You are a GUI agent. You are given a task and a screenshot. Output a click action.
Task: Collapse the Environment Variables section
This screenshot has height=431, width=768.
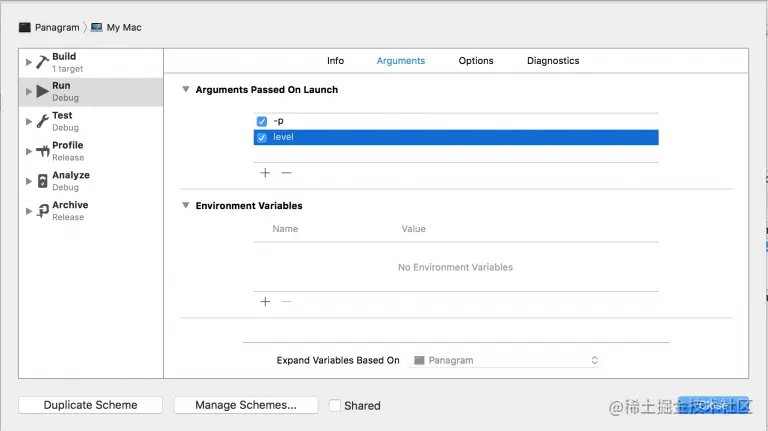tap(186, 206)
